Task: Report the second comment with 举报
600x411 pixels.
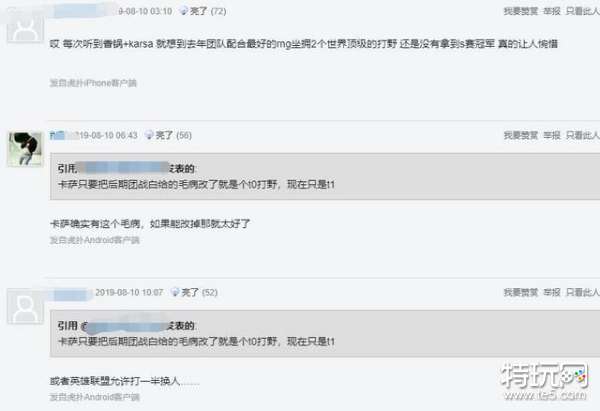Action: pos(552,135)
